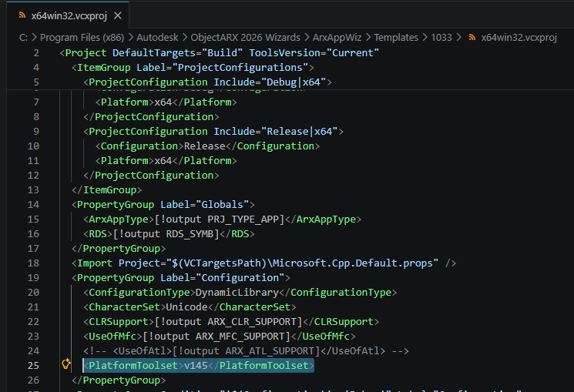Close the x64win32.vcxproj tab
The image size is (574, 392).
115,15
